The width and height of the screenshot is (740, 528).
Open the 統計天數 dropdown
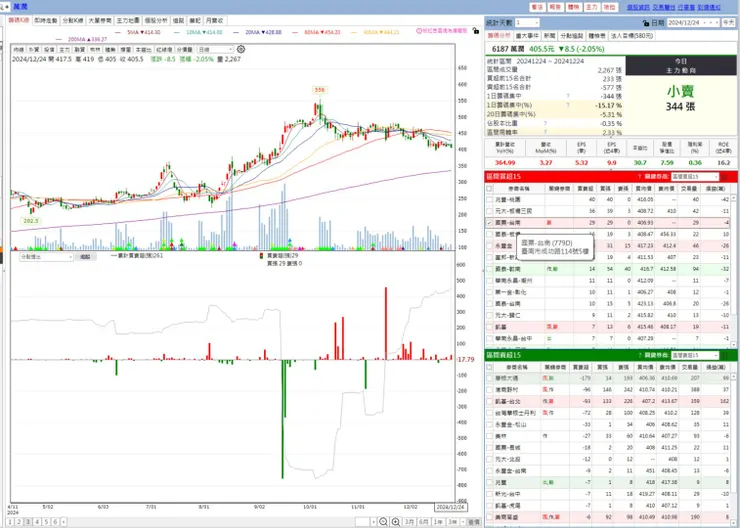[x=527, y=23]
